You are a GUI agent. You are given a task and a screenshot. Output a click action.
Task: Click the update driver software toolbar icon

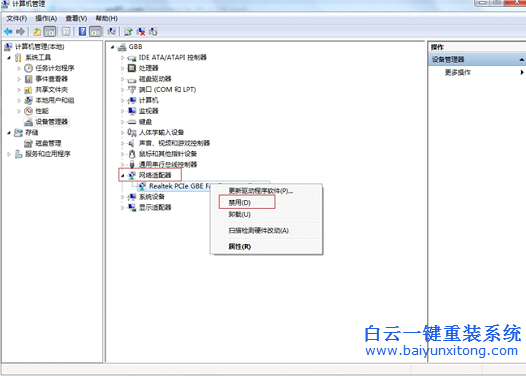point(128,32)
